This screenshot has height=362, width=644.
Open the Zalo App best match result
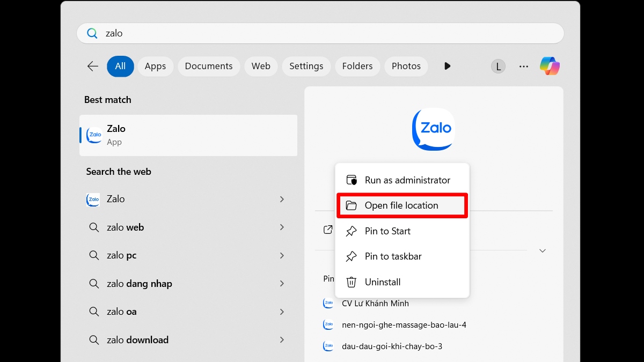click(x=188, y=135)
